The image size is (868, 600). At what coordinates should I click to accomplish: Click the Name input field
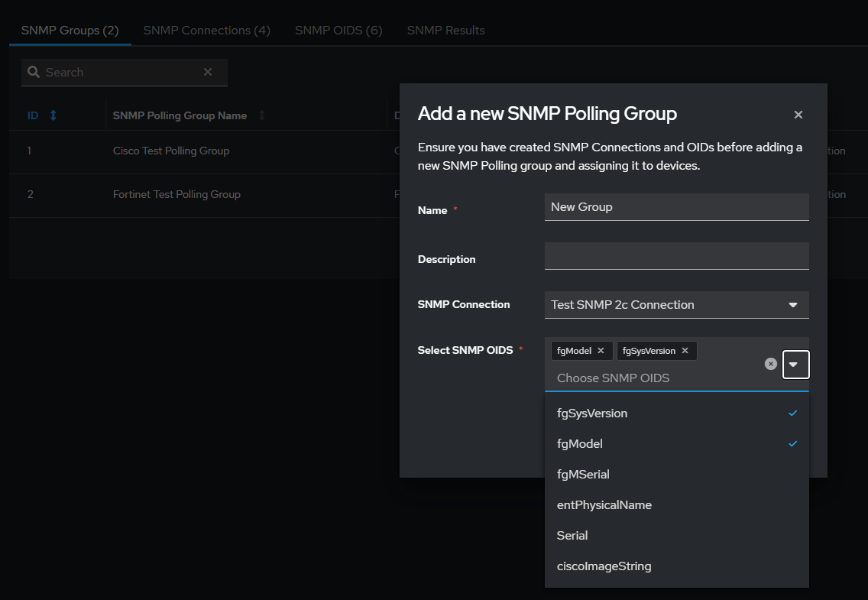pyautogui.click(x=676, y=207)
